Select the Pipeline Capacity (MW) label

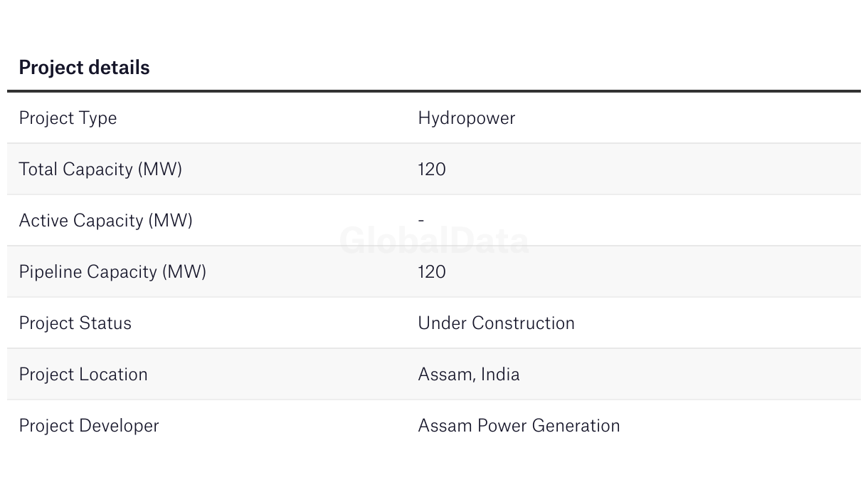pos(112,272)
